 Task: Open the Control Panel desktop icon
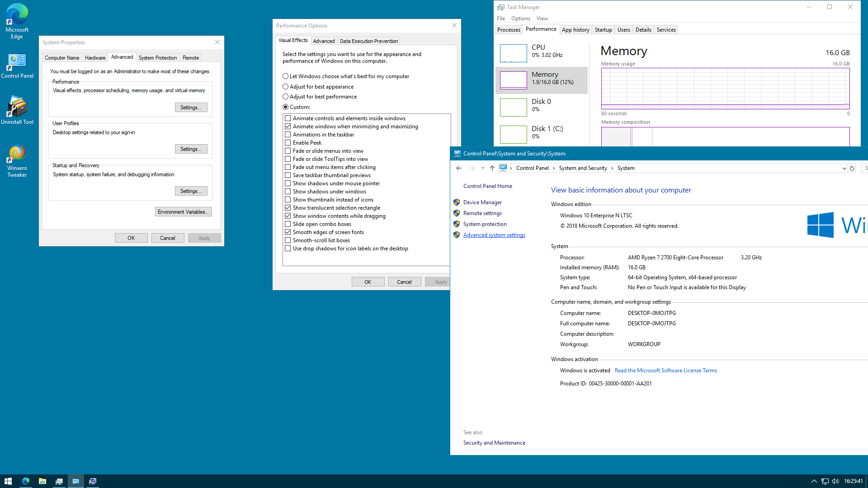(17, 66)
